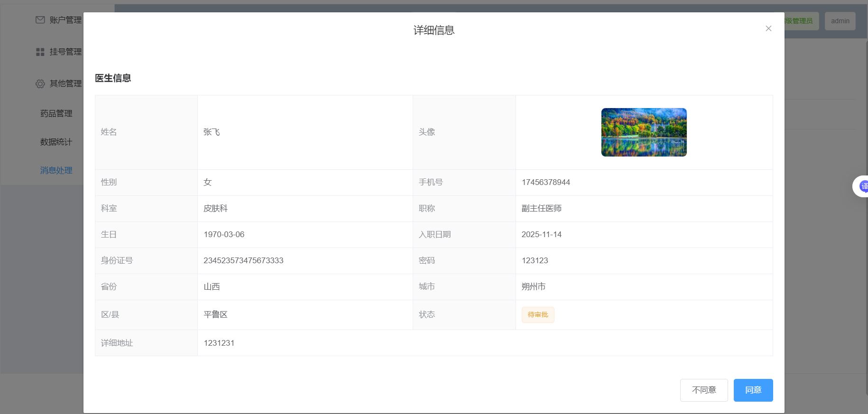Close the 详细信息 dialog with X

point(768,28)
